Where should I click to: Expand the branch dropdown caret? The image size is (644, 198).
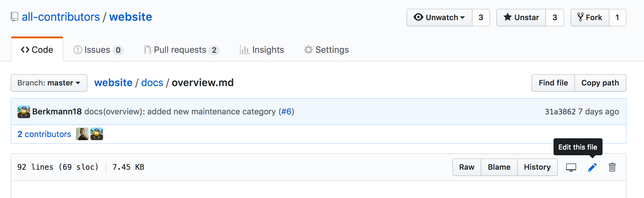(x=79, y=83)
